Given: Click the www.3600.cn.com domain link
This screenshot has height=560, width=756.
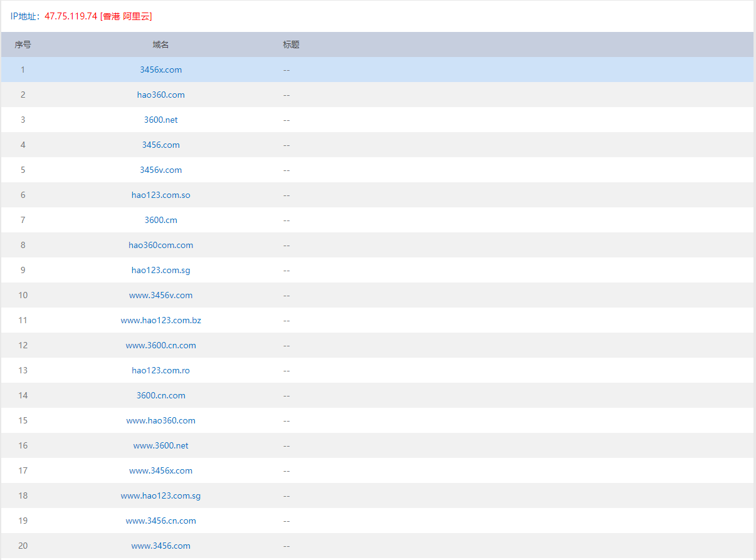Looking at the screenshot, I should (160, 345).
